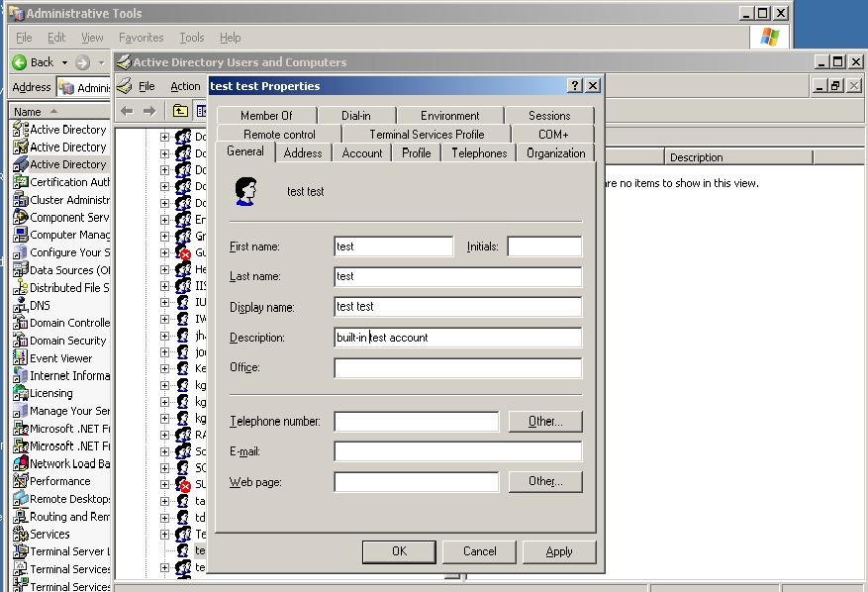Open Domain Security Policy item

[59, 341]
